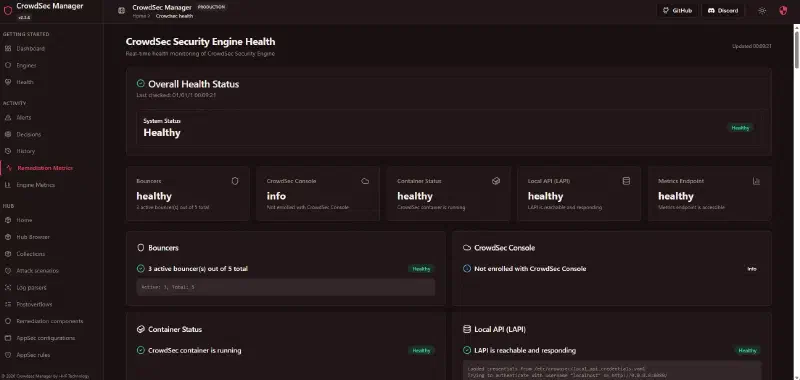
Task: Open Log parsers page
Action: click(x=31, y=287)
